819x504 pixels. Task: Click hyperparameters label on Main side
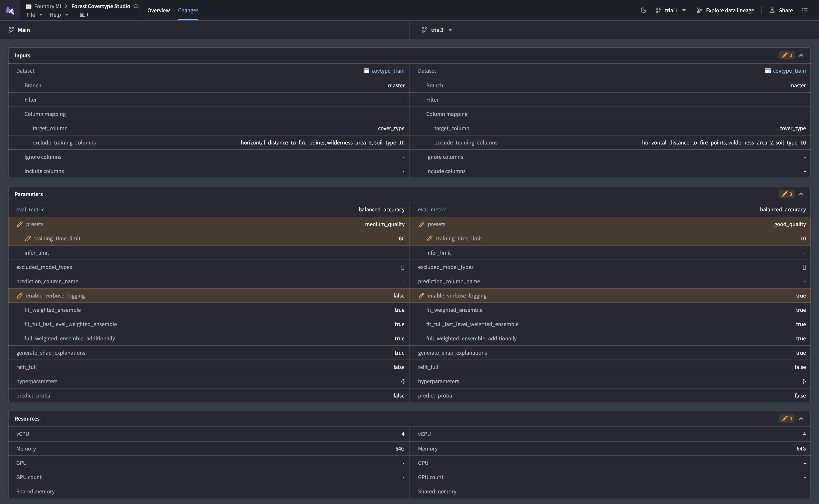37,381
